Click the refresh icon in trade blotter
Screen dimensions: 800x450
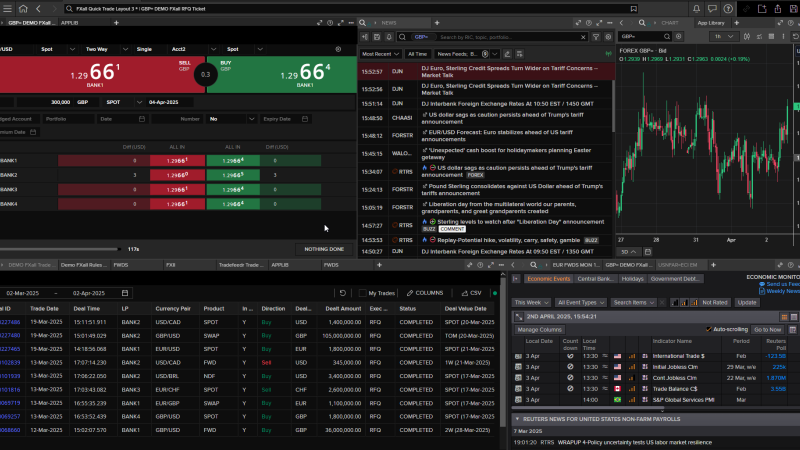point(343,293)
